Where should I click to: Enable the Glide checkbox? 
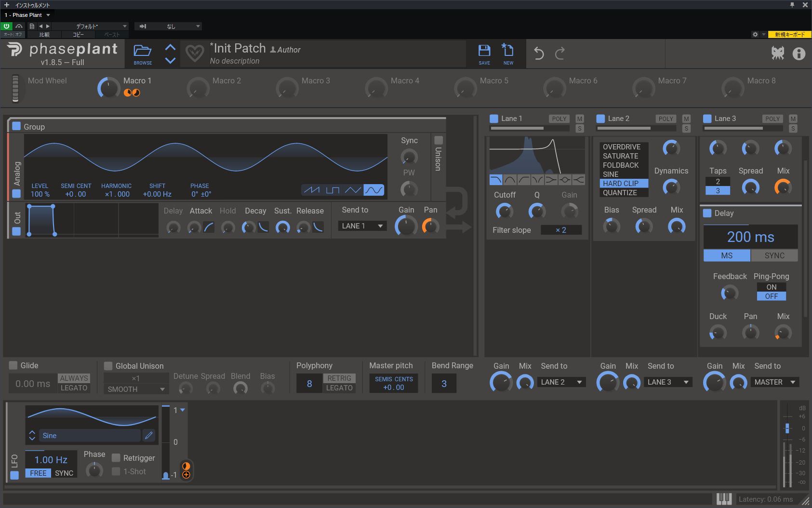[13, 365]
